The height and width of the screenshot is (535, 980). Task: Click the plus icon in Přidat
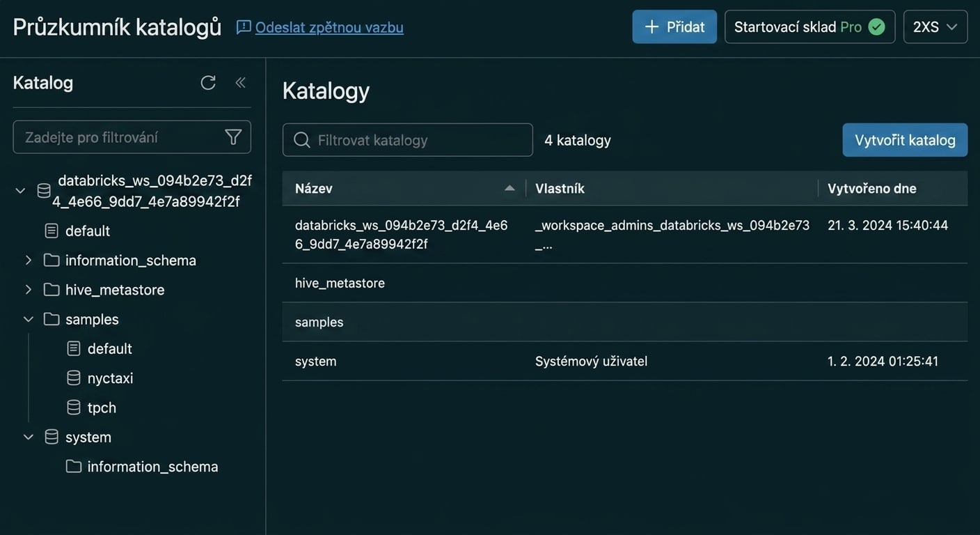[x=651, y=27]
